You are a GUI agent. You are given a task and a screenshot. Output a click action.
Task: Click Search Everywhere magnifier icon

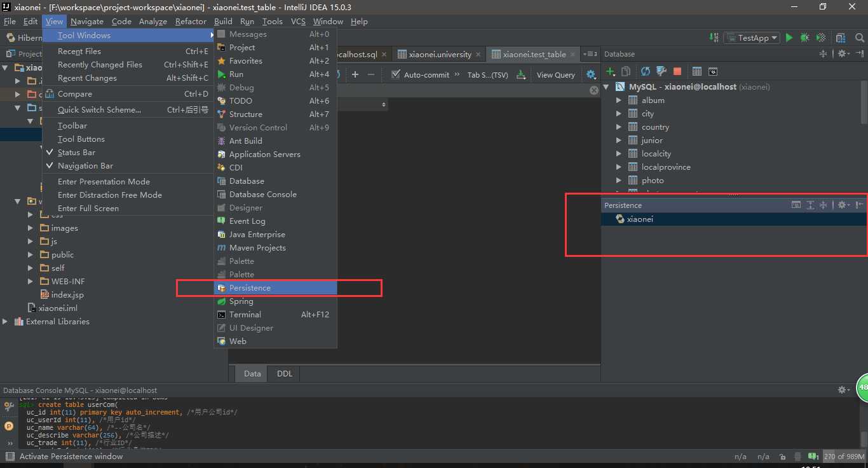click(x=859, y=38)
